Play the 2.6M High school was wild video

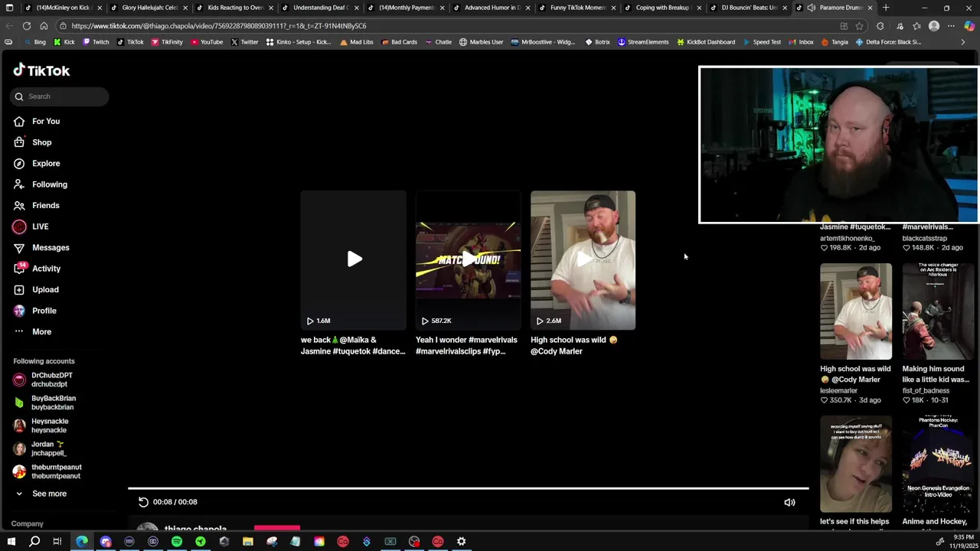(x=583, y=260)
